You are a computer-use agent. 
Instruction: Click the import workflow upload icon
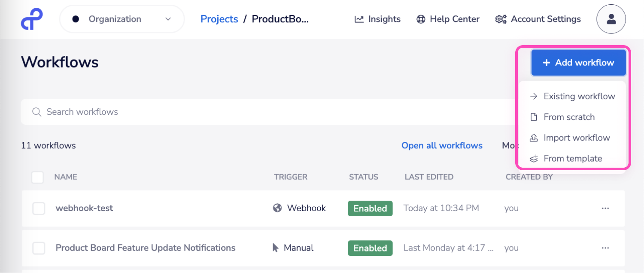[x=534, y=138]
